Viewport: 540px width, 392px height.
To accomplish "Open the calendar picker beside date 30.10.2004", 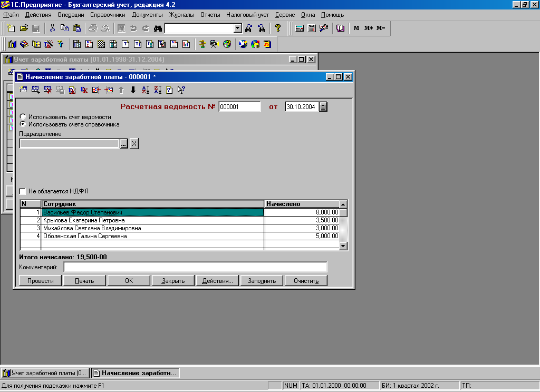I will (323, 107).
